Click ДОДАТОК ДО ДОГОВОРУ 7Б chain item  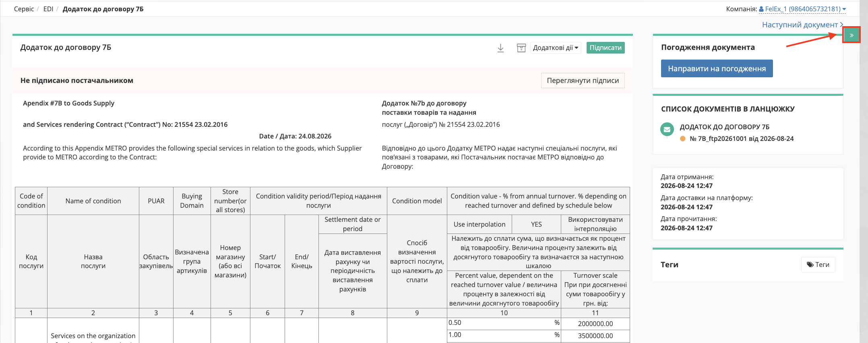(x=725, y=127)
